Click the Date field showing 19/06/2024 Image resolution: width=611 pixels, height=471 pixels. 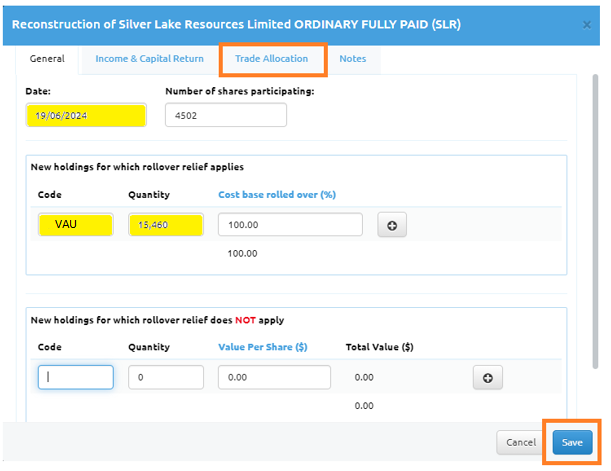pyautogui.click(x=87, y=115)
